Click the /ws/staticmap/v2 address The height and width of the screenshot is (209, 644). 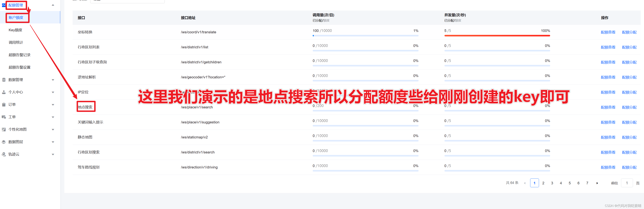pyautogui.click(x=194, y=137)
